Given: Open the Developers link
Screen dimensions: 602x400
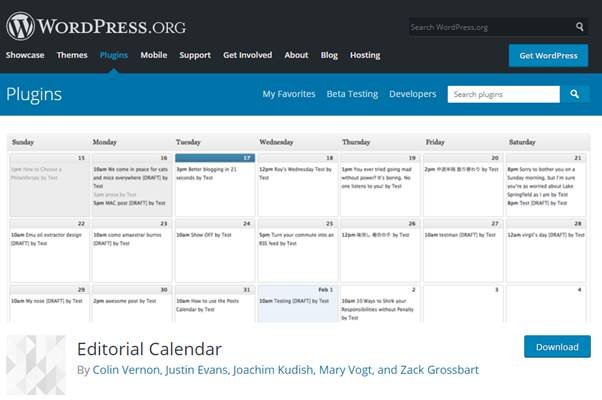Looking at the screenshot, I should pyautogui.click(x=412, y=94).
